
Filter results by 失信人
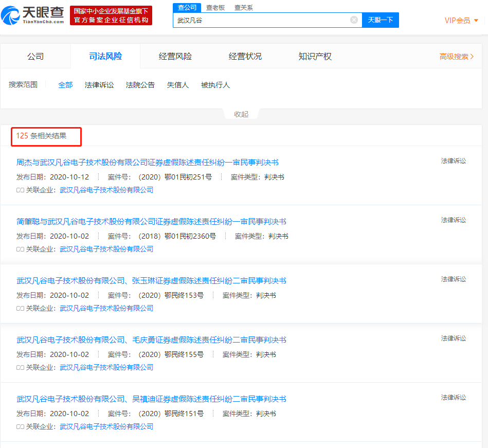tap(178, 85)
